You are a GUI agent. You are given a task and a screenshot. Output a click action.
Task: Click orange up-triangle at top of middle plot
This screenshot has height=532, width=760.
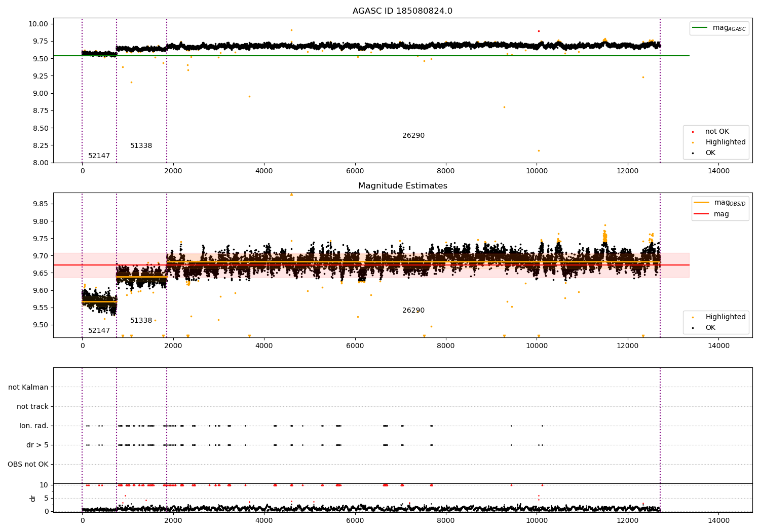point(291,194)
